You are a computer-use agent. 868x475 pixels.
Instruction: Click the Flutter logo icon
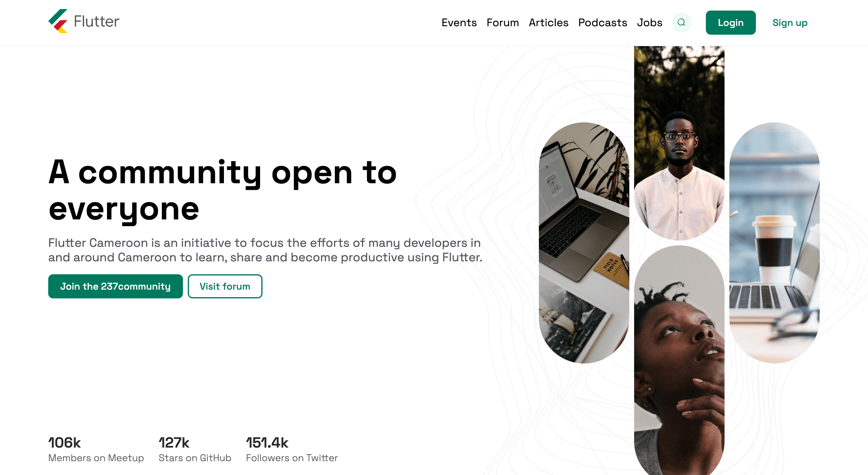58,21
